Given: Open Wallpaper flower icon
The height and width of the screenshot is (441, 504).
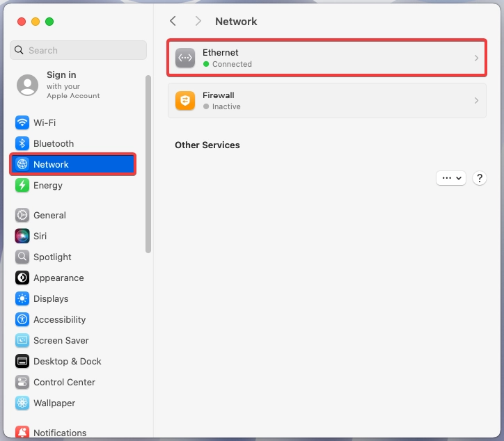Looking at the screenshot, I should click(x=22, y=403).
